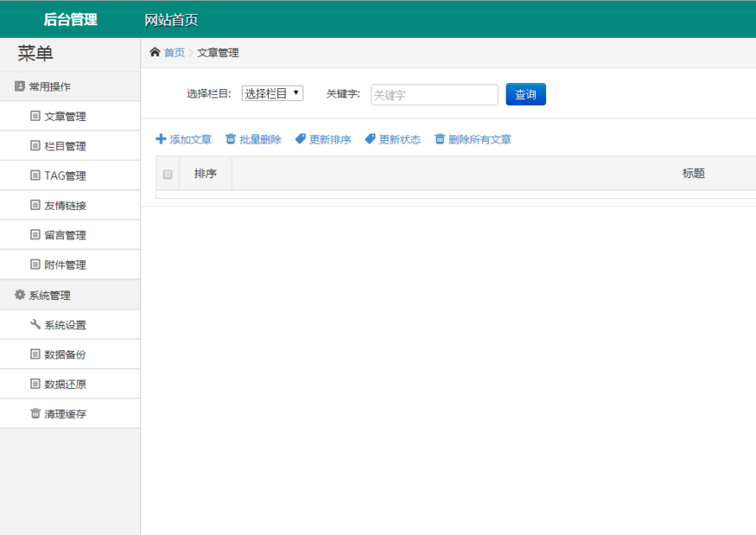Click the plus icon beside 添加文章
The width and height of the screenshot is (756, 535).
160,139
